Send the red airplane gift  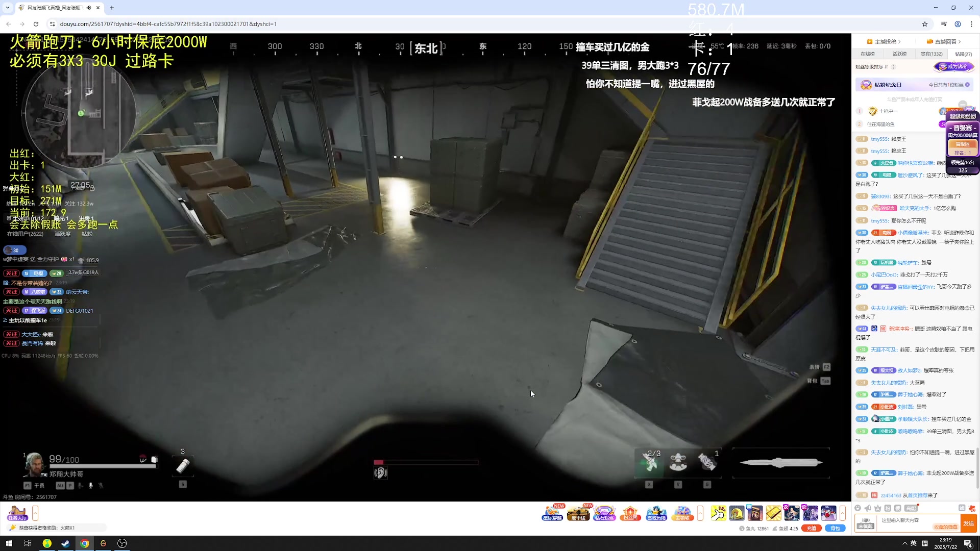coord(828,513)
